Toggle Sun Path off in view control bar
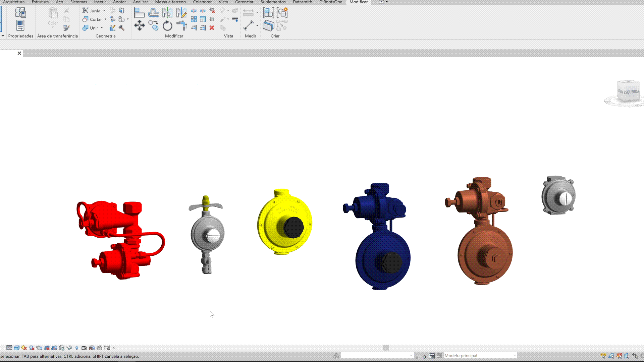 point(24,348)
